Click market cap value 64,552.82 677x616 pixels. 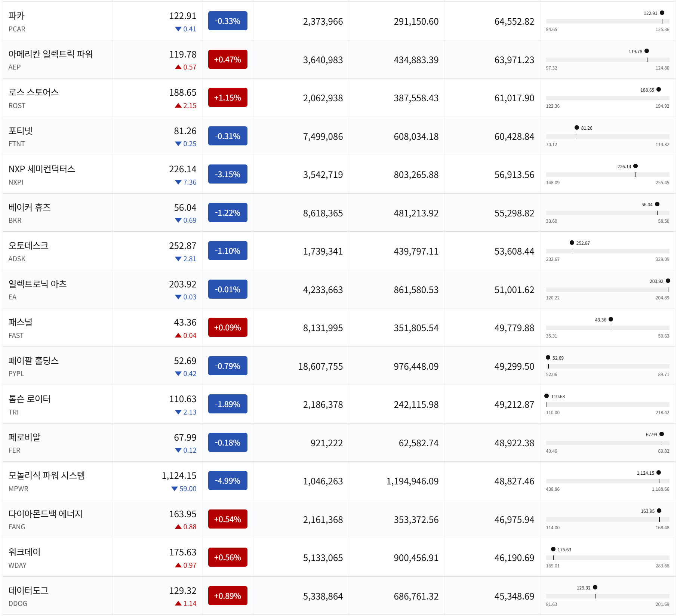point(514,22)
